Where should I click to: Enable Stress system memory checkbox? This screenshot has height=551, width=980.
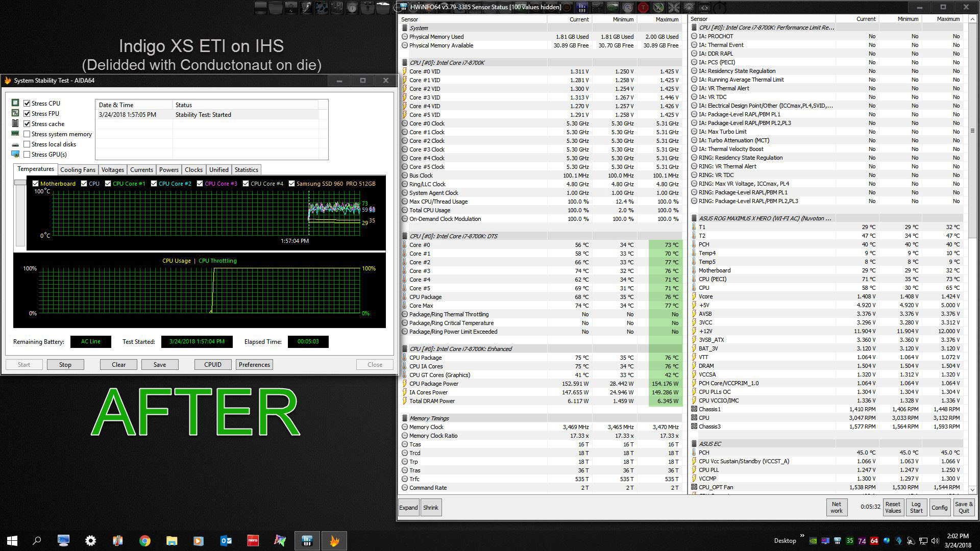tap(27, 134)
